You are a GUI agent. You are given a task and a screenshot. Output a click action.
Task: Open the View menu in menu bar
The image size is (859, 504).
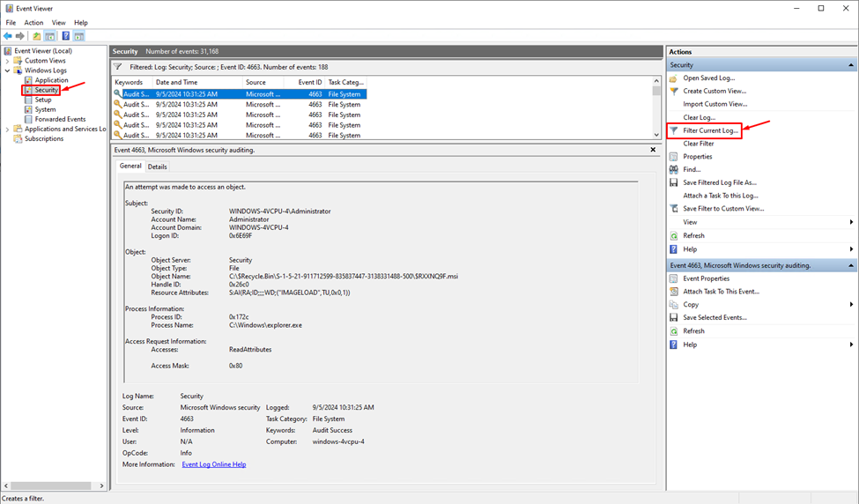(x=59, y=22)
